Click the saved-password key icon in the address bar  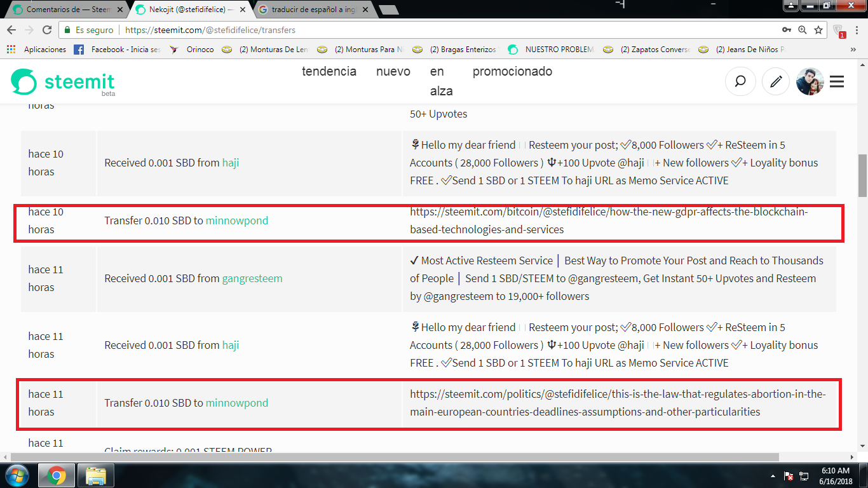coord(787,30)
